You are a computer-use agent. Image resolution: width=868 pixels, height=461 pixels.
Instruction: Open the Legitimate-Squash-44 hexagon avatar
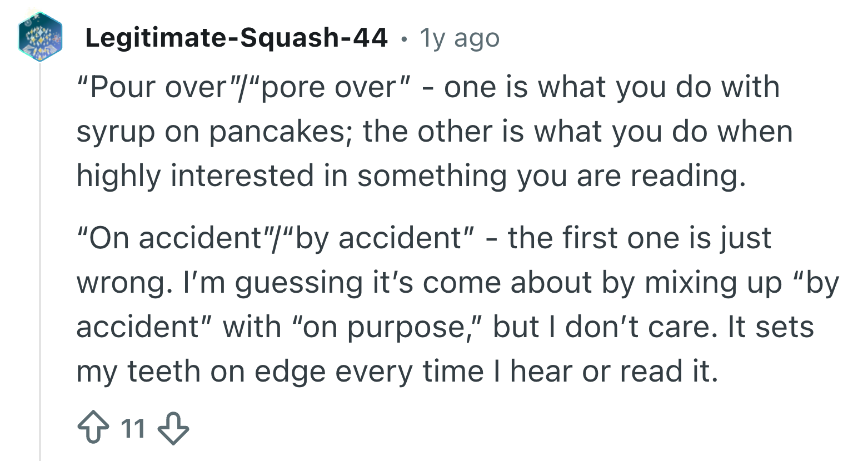[x=39, y=38]
